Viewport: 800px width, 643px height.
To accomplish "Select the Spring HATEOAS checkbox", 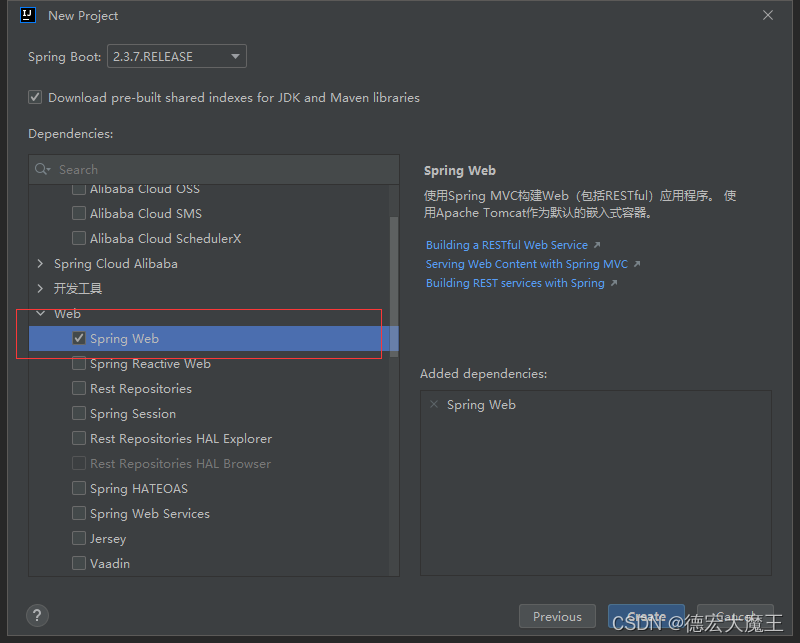I will click(79, 488).
